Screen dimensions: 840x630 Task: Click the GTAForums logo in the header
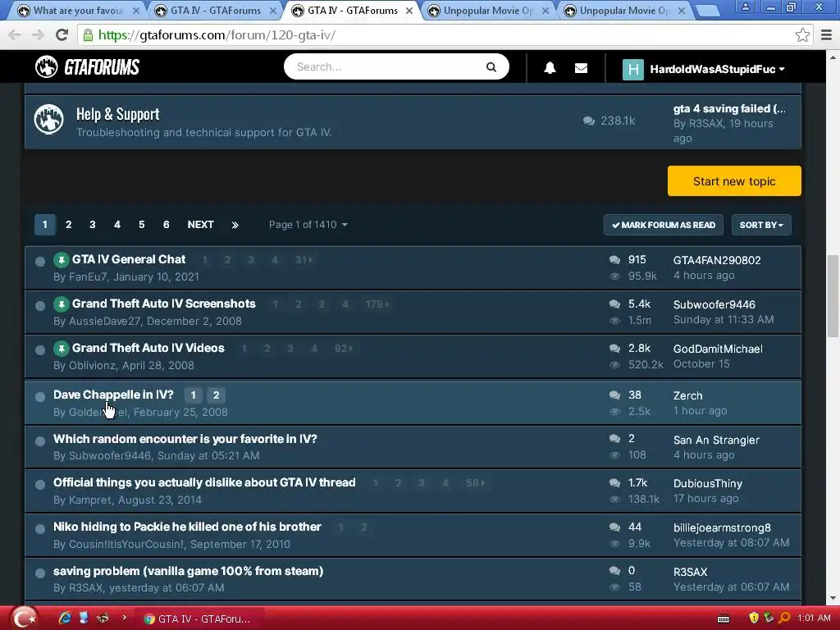(87, 67)
